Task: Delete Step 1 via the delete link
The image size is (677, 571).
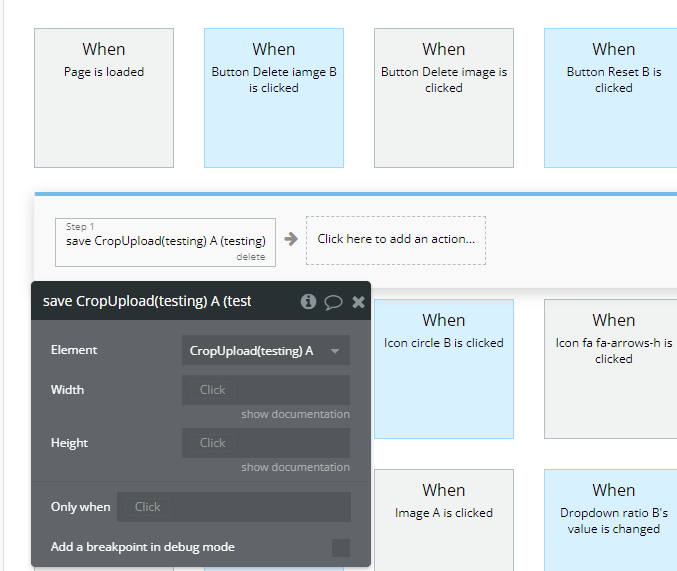Action: click(251, 257)
